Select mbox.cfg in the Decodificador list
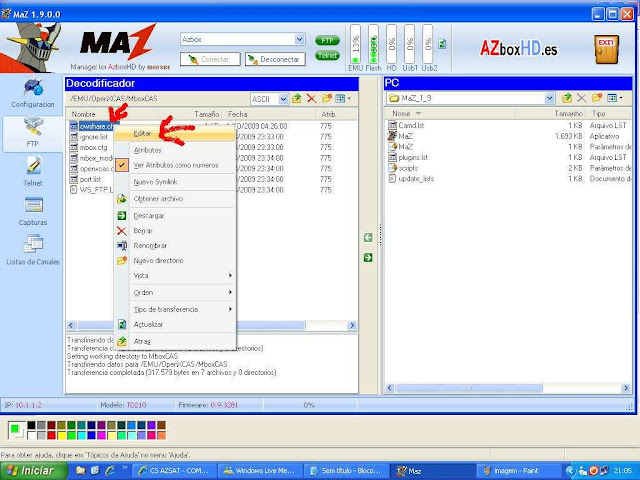Viewport: 640px width, 480px height. 94,147
